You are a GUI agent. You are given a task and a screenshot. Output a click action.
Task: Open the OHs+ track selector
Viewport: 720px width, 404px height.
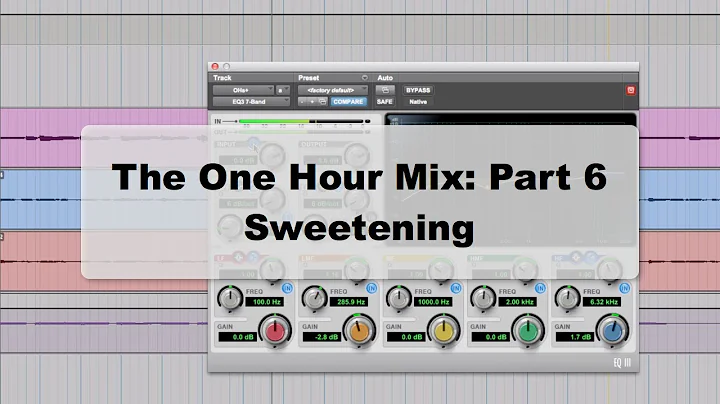coord(243,90)
